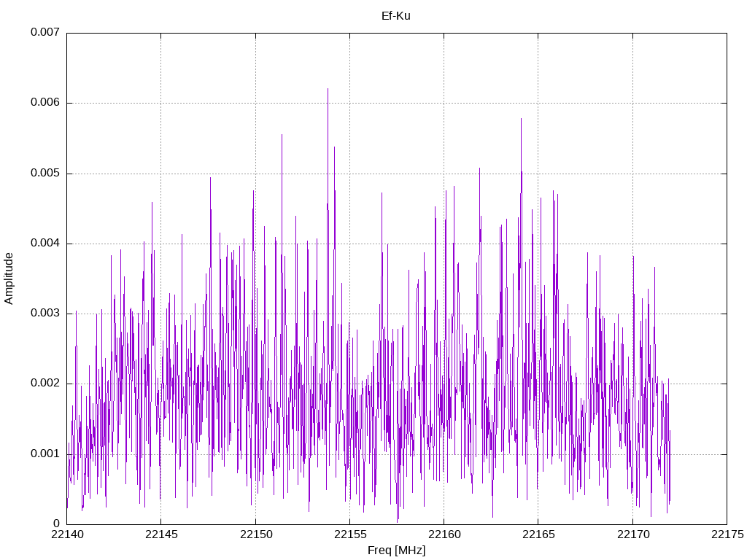Click the Freq [MHz] axis label

pos(396,550)
